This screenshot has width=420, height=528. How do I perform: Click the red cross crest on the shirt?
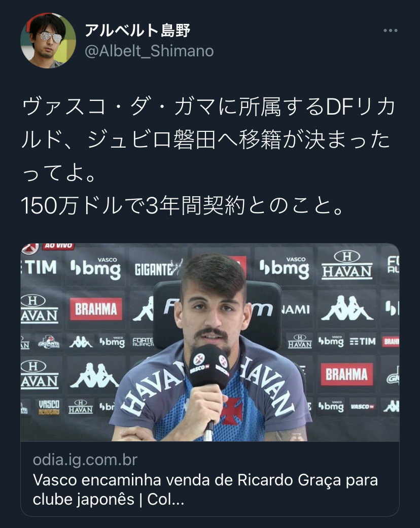pos(231,410)
